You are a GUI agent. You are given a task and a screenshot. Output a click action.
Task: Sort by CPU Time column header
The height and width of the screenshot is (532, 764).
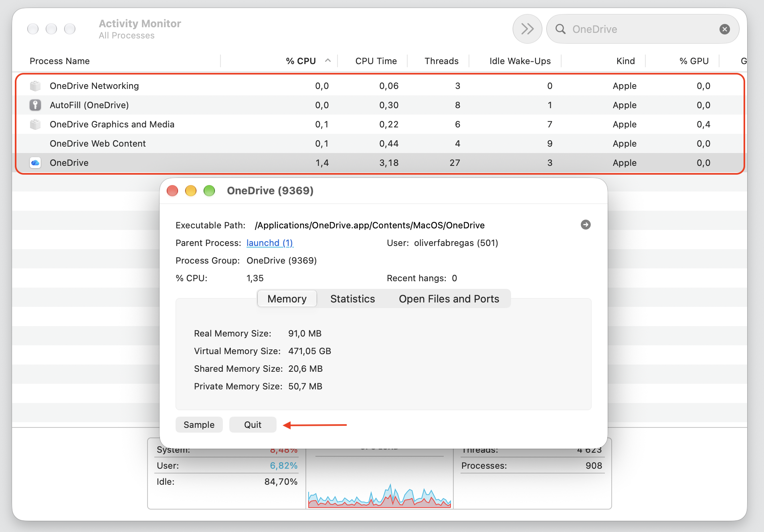376,61
